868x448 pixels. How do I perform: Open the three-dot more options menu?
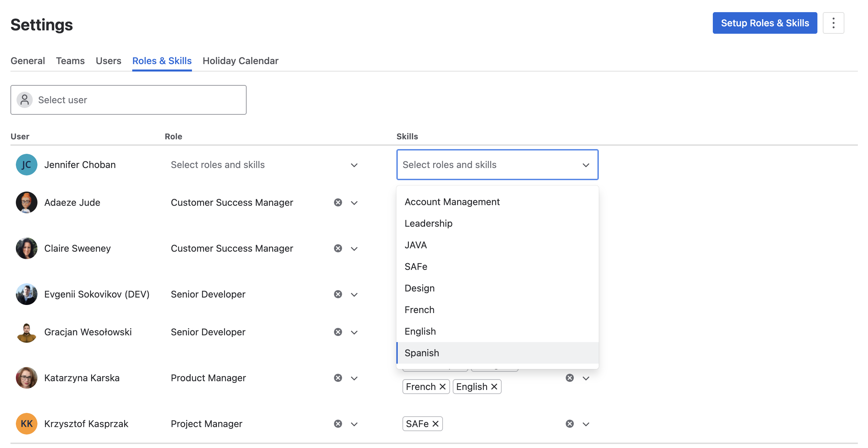833,23
